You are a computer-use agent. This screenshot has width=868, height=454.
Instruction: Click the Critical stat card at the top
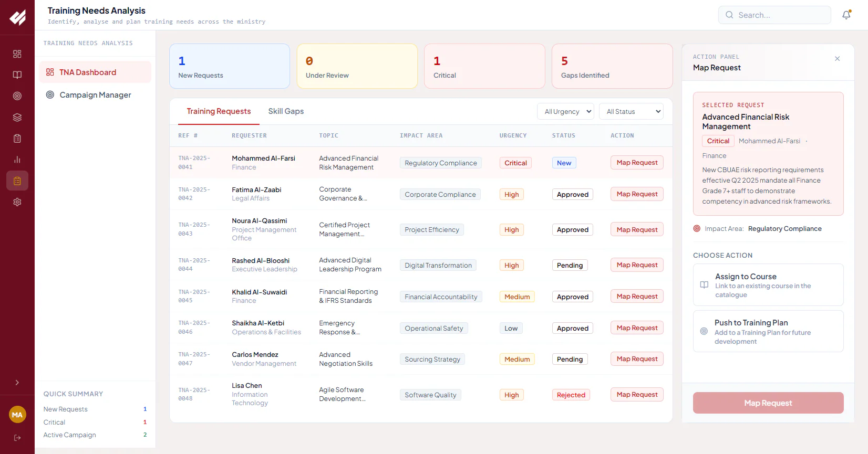484,66
